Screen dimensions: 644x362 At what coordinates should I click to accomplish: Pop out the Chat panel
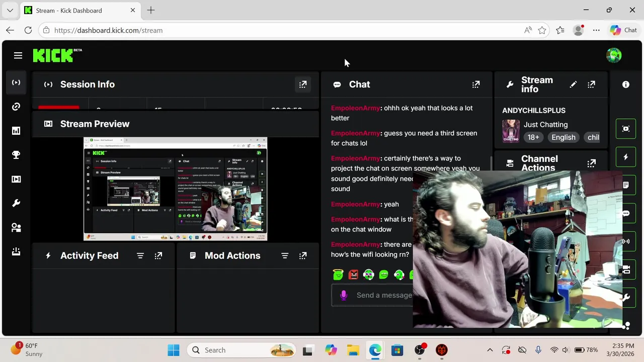pos(476,84)
